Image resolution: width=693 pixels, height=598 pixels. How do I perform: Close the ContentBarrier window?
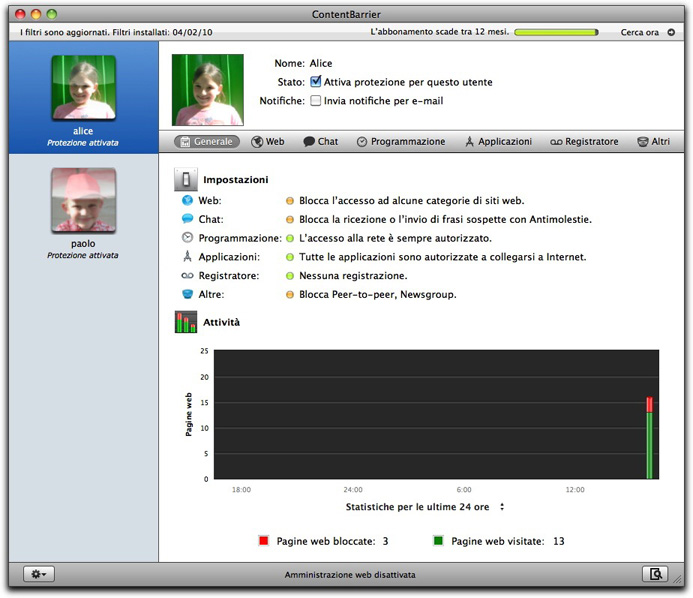pyautogui.click(x=20, y=14)
